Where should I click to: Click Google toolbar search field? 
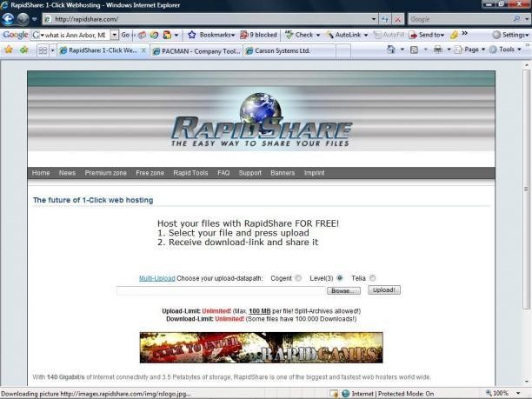pyautogui.click(x=73, y=35)
